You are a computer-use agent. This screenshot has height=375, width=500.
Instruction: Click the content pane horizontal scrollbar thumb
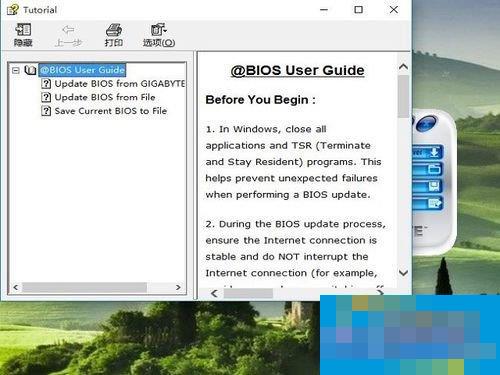coord(248,293)
